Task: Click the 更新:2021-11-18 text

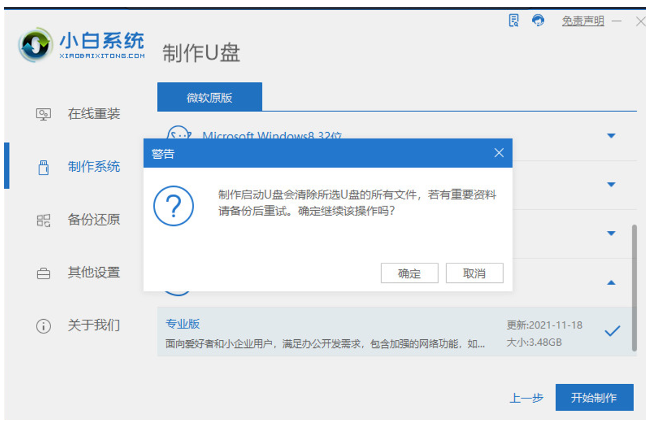Action: 544,325
